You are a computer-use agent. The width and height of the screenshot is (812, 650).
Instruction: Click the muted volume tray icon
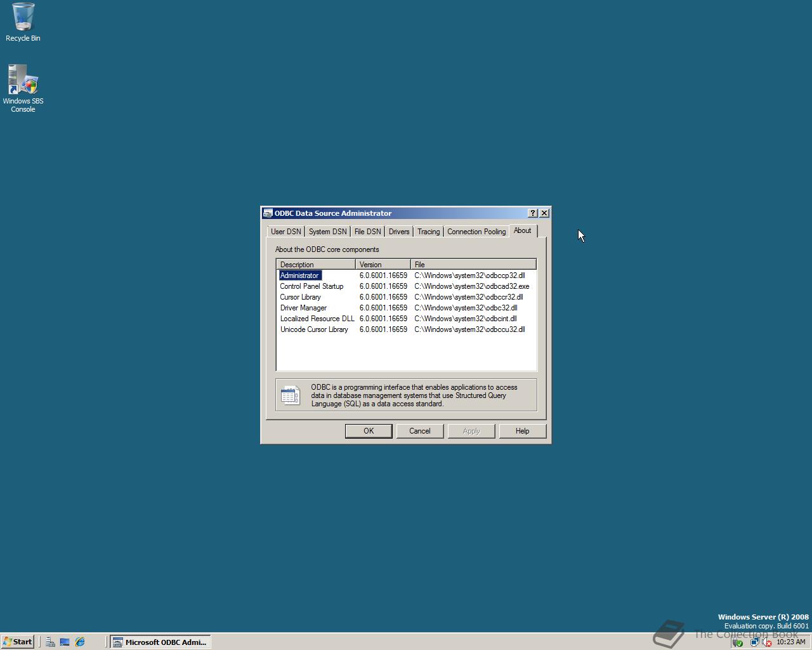(767, 642)
